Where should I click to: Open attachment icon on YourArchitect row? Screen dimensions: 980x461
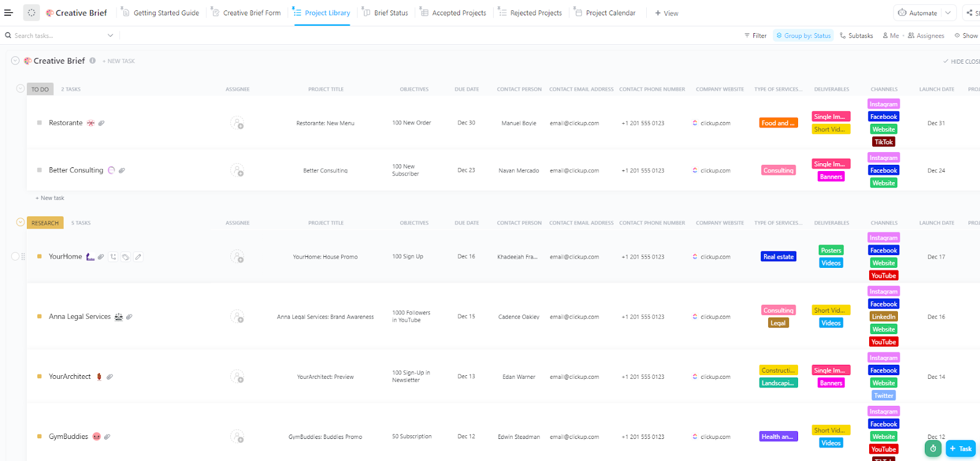[x=110, y=377]
